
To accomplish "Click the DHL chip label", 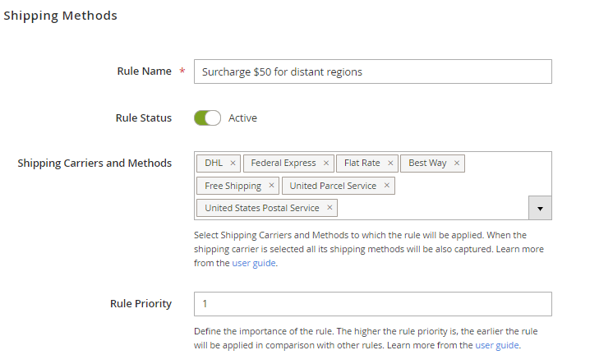I will click(214, 163).
